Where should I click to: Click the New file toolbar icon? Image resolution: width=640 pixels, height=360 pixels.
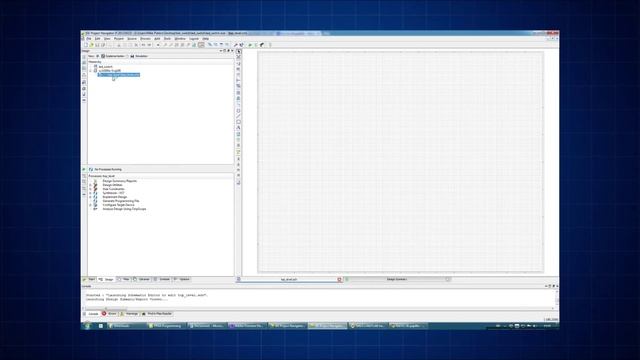86,45
